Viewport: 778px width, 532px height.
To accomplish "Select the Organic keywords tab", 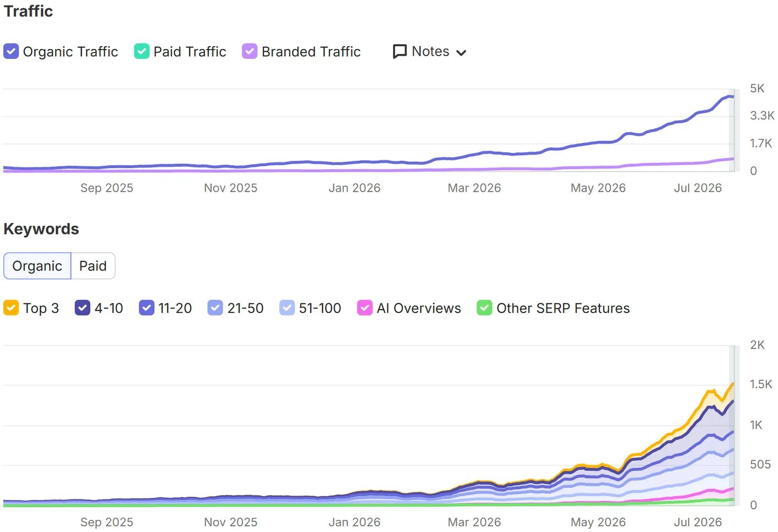I will (37, 266).
